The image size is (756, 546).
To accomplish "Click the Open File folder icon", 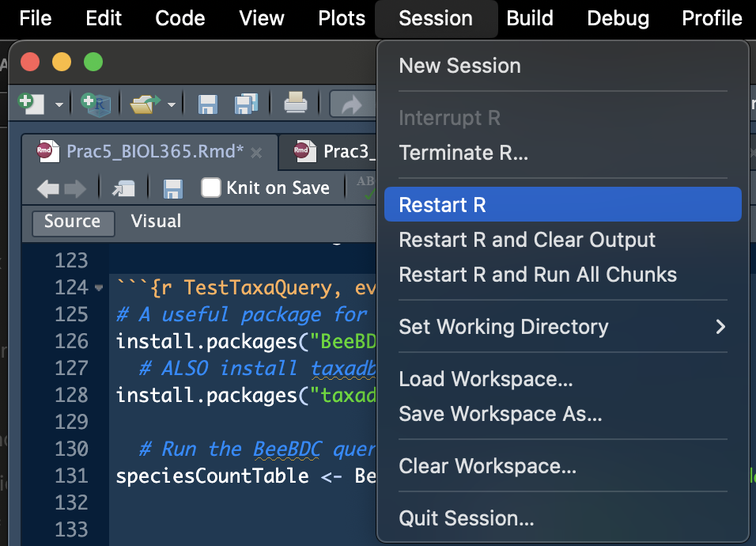I will 145,104.
